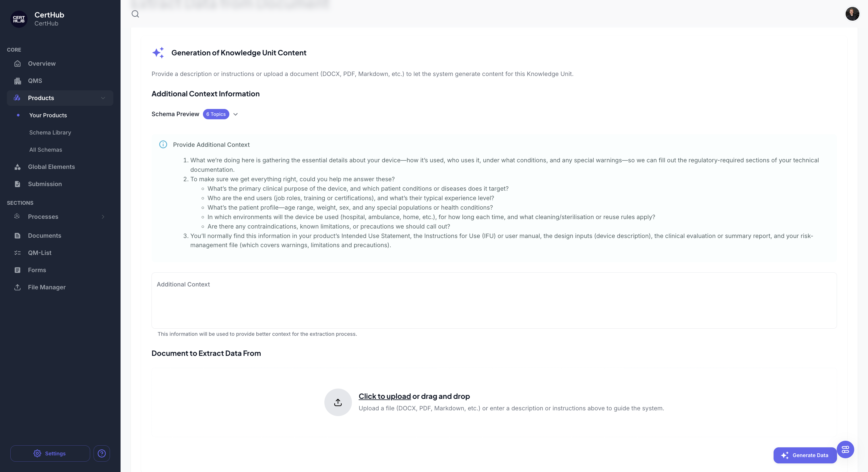Click the help question mark icon
The width and height of the screenshot is (868, 472).
101,453
